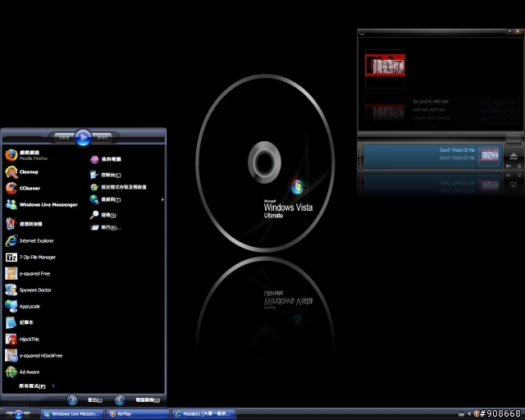Viewport: 525px width, 420px height.
Task: Switch to the AirPlay taskbar button
Action: click(138, 414)
